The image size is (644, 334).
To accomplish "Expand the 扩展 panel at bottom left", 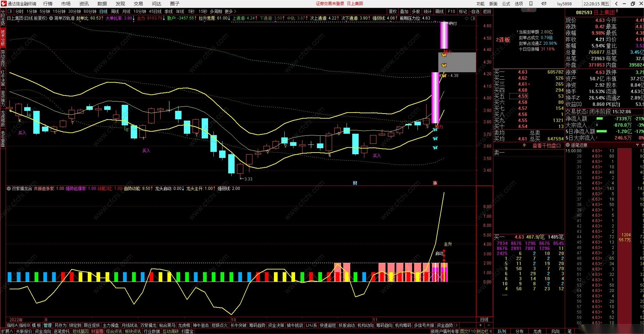I will (7, 331).
